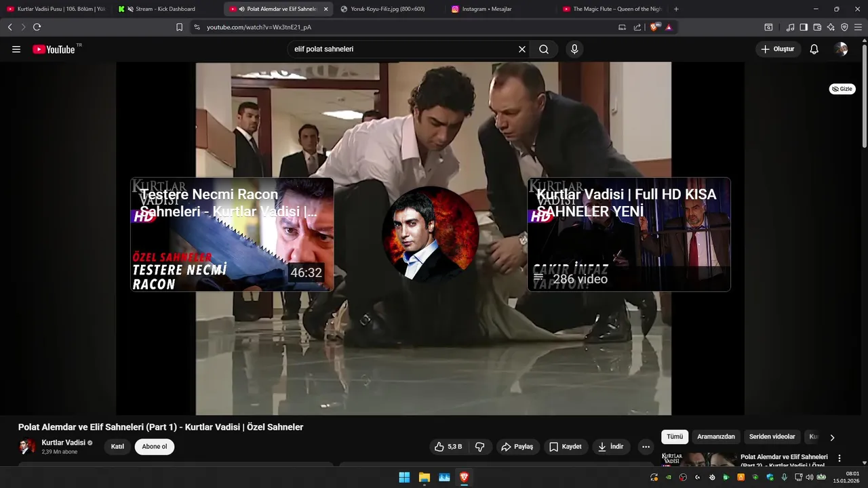Switch to Kurtlar Vadisi Pusu tab
This screenshot has height=488, width=868.
point(56,9)
